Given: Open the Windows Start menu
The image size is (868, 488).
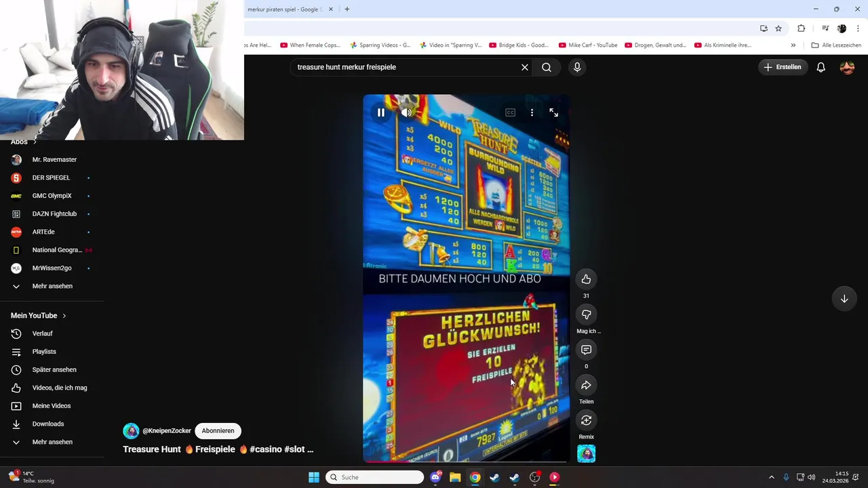Looking at the screenshot, I should (x=314, y=477).
